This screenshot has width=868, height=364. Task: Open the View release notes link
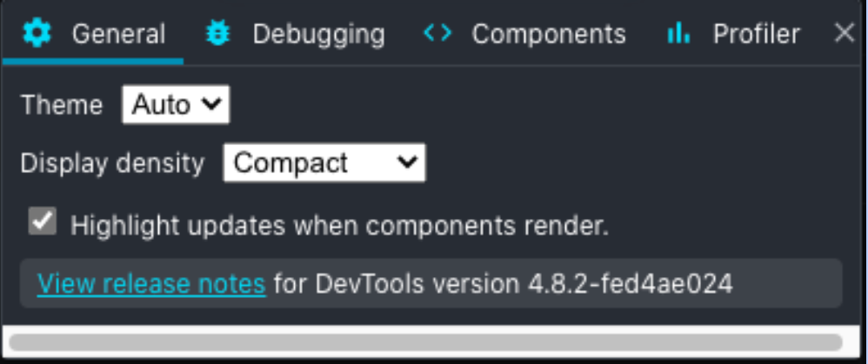pyautogui.click(x=151, y=284)
